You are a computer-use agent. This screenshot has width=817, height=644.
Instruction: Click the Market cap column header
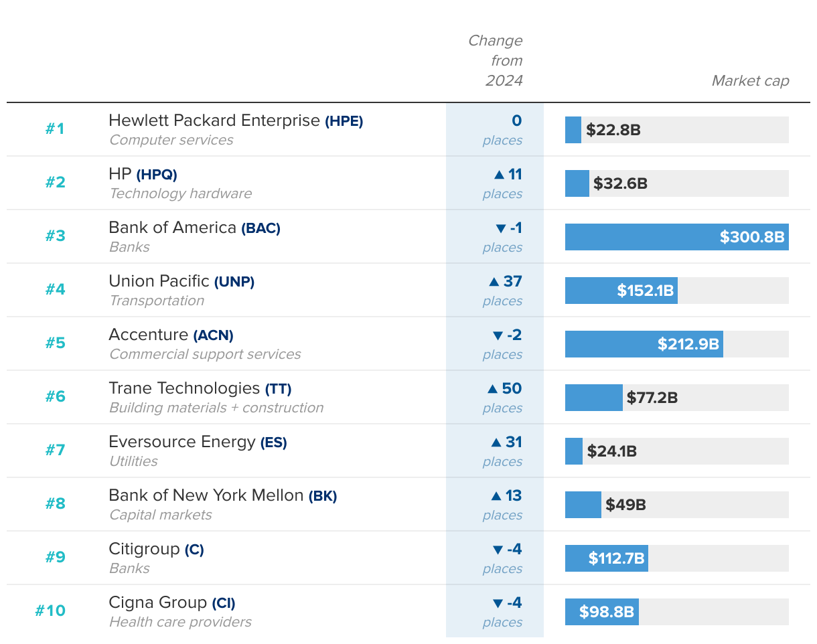(x=750, y=81)
